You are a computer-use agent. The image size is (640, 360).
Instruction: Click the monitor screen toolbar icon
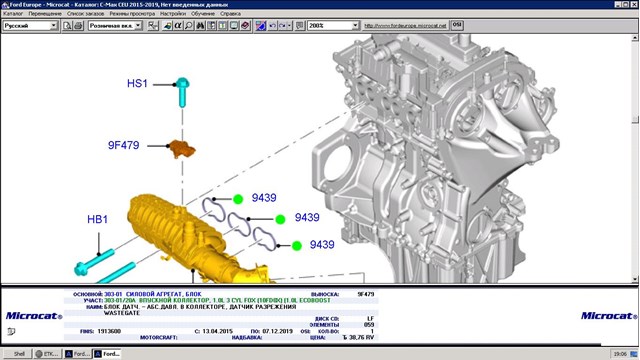pyautogui.click(x=234, y=25)
